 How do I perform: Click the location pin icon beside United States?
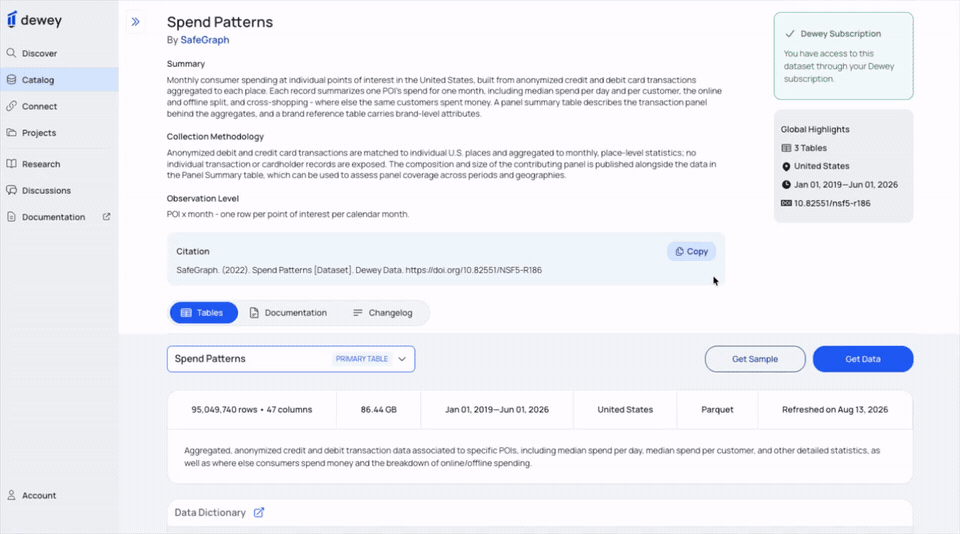click(786, 167)
